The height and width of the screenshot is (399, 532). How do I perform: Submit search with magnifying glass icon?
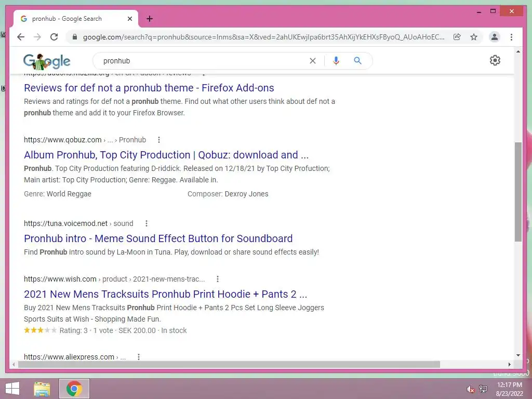[x=357, y=61]
